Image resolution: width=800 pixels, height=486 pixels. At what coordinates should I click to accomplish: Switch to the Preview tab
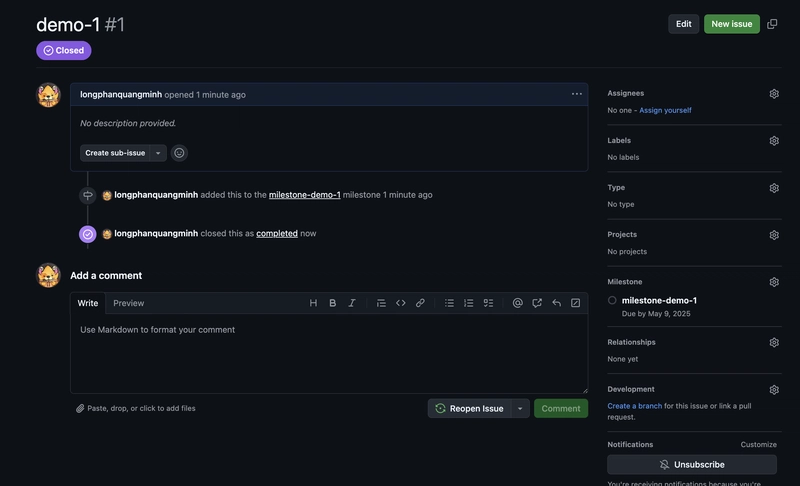pyautogui.click(x=128, y=303)
